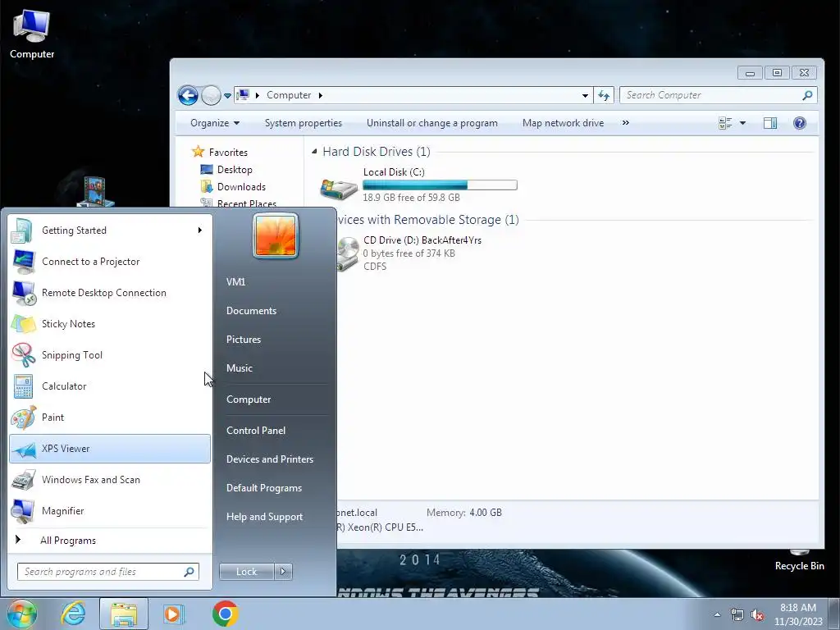Click the Search Computer field
This screenshot has width=840, height=630.
point(719,95)
